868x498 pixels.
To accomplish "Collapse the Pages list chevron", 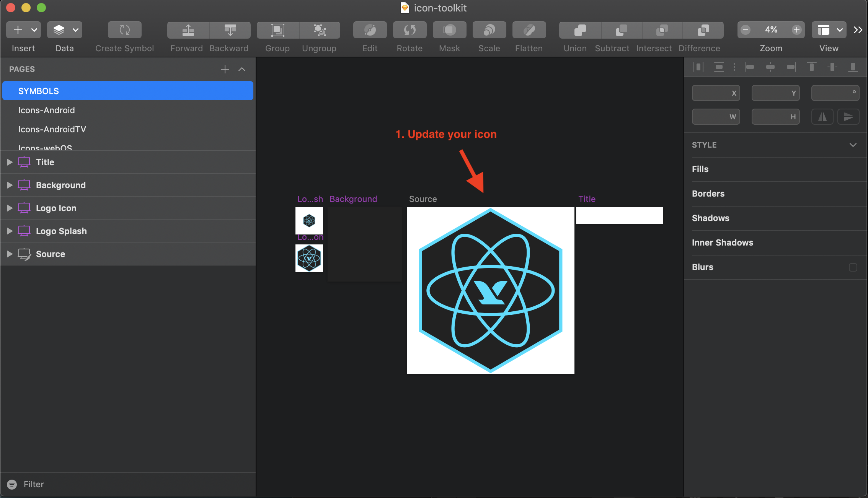I will coord(242,69).
